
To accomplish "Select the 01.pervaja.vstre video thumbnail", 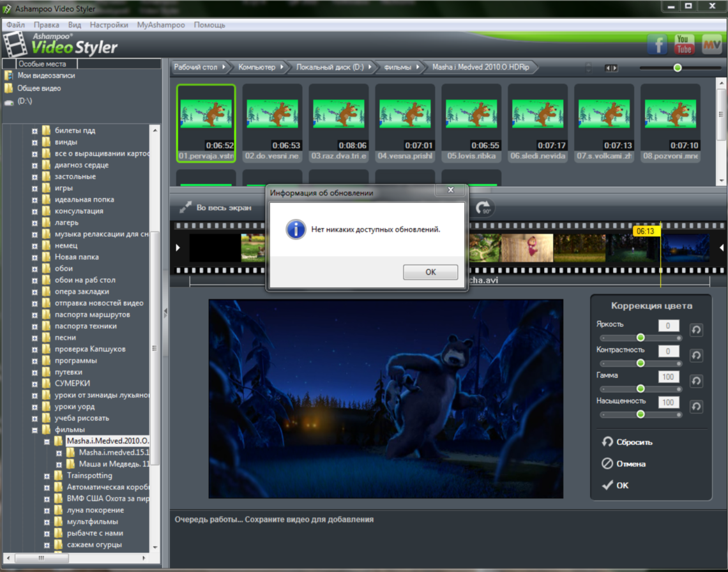I will click(206, 123).
